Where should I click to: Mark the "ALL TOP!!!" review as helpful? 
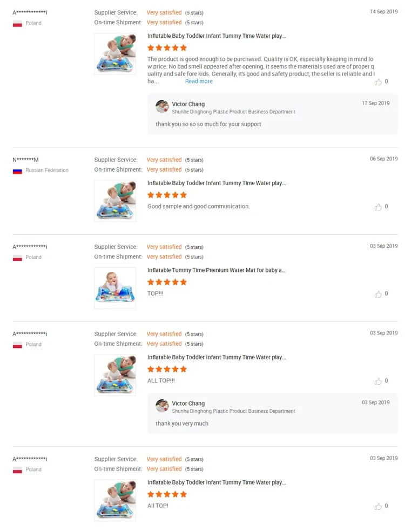pyautogui.click(x=379, y=381)
